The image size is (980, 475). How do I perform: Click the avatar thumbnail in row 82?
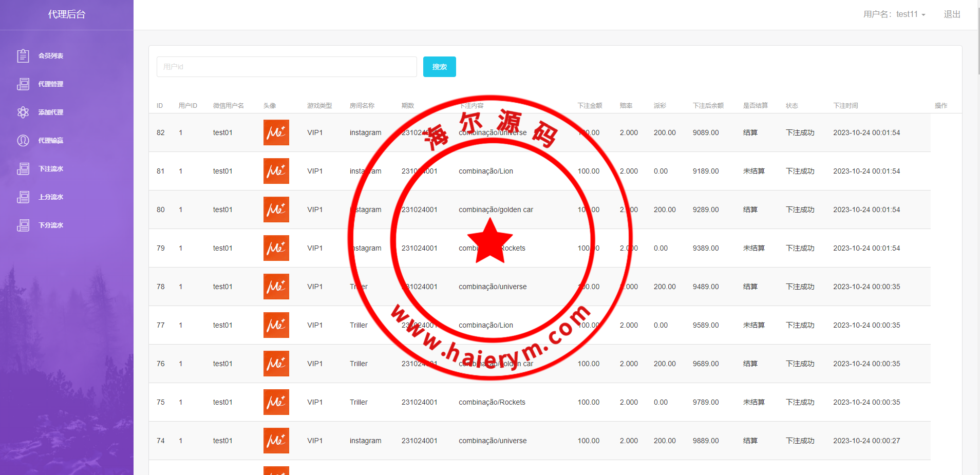coord(276,132)
